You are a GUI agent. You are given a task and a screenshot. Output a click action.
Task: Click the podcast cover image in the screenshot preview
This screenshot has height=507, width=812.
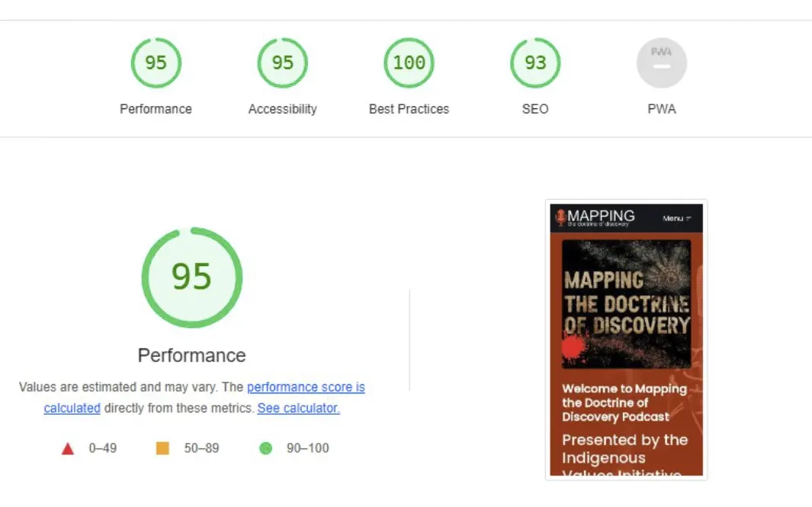[626, 304]
